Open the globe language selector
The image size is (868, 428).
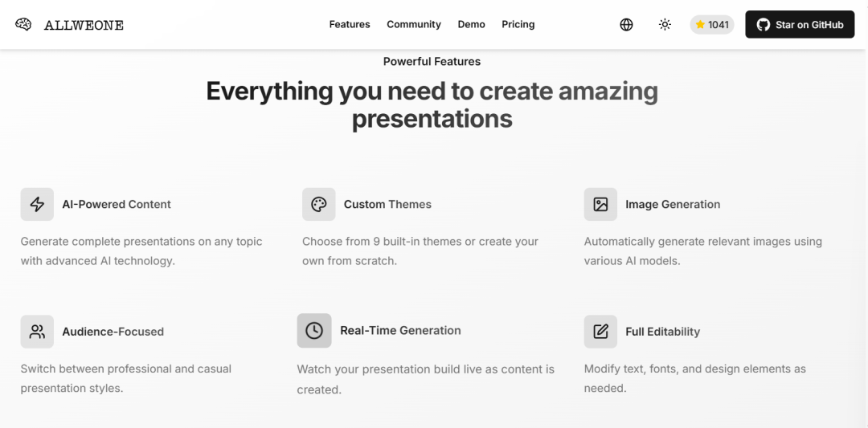(626, 24)
